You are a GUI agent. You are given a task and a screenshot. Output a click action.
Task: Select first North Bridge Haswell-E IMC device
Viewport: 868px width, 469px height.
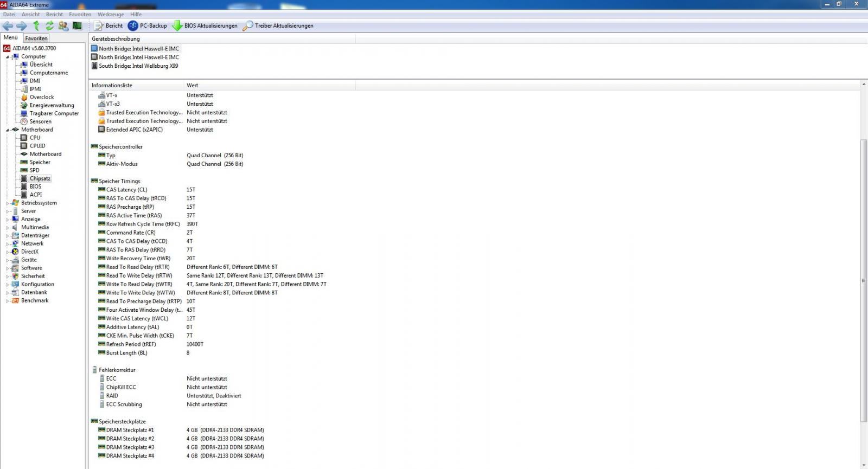[135, 48]
